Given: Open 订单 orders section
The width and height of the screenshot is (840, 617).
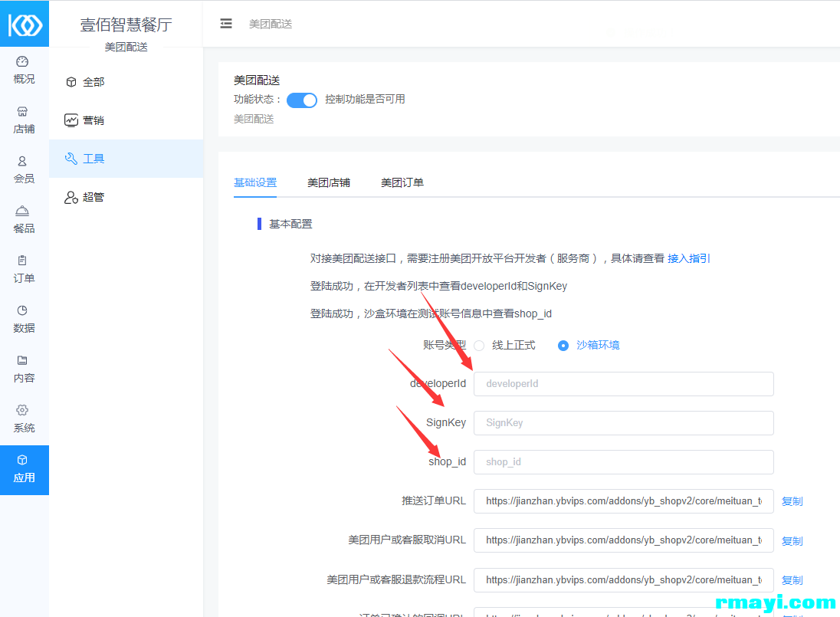Looking at the screenshot, I should tap(24, 269).
